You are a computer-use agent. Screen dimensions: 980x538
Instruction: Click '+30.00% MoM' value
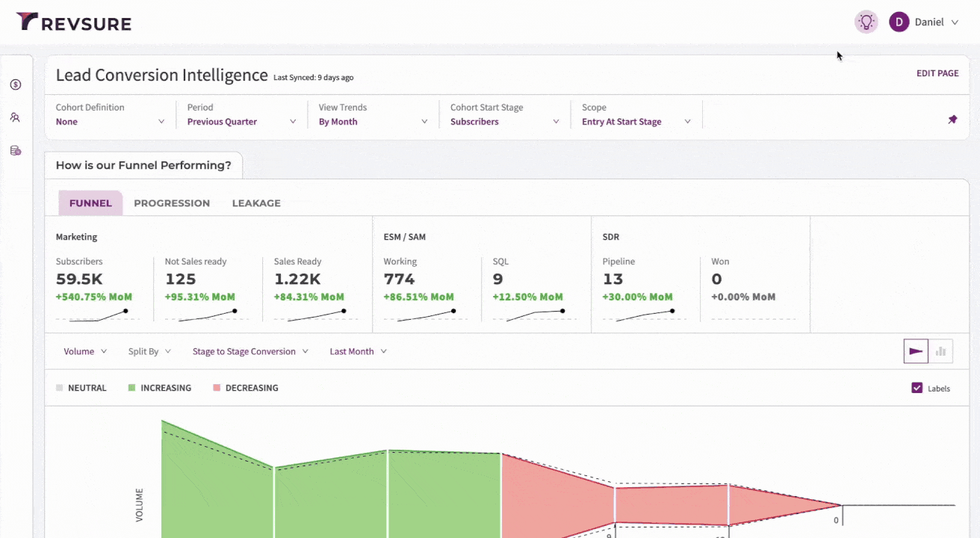point(637,297)
